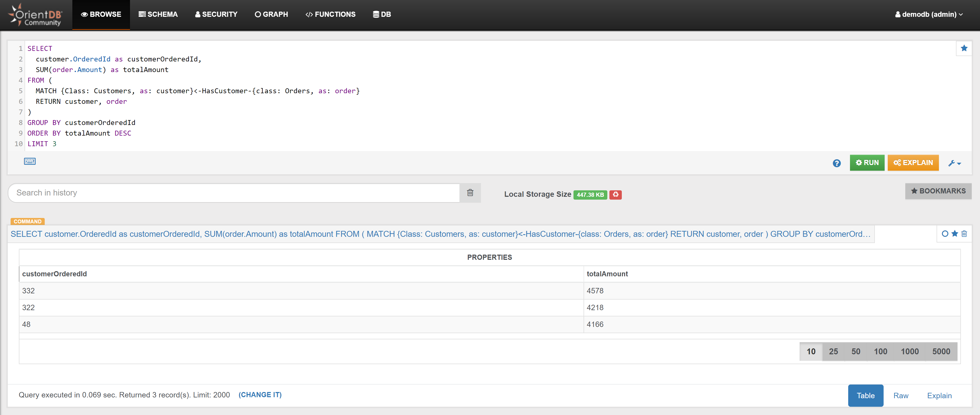Switch results to Raw view

point(900,396)
